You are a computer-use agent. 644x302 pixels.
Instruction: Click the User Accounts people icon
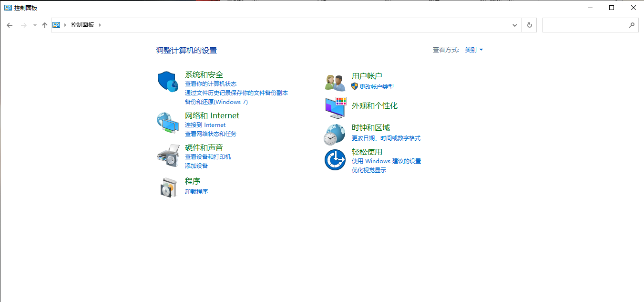(x=335, y=82)
